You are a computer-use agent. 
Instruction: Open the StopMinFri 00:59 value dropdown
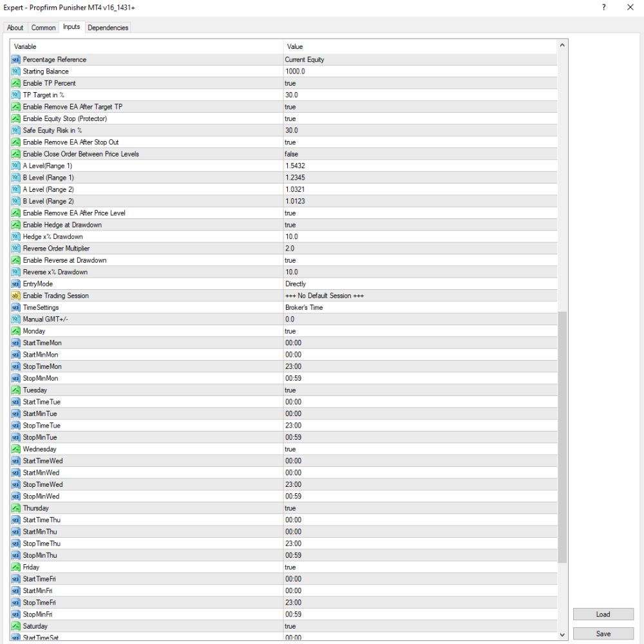click(x=420, y=614)
